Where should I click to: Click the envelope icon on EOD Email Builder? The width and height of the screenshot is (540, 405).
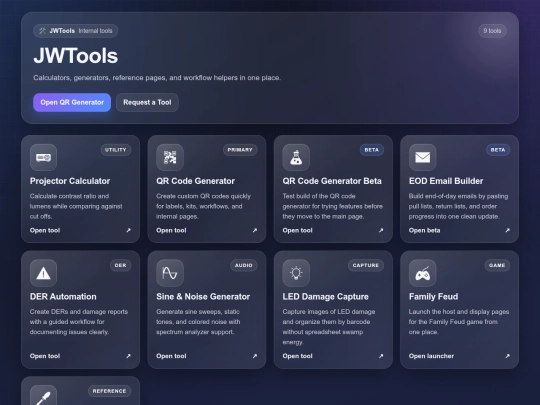[x=423, y=157]
